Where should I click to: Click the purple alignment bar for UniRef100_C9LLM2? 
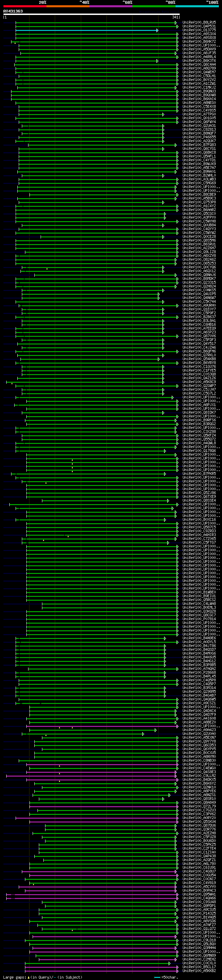coord(92,776)
